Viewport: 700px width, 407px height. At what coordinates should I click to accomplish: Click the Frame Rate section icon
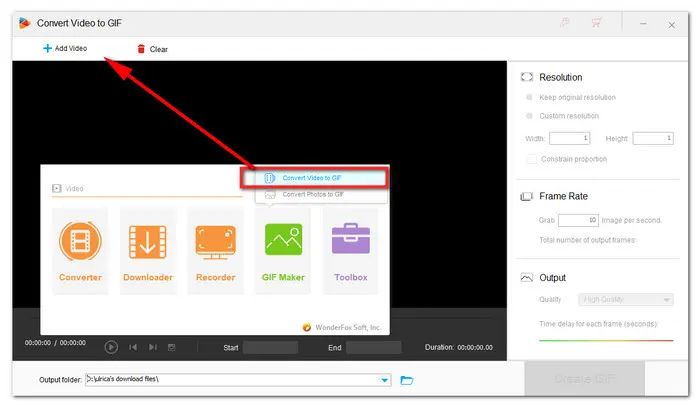(527, 196)
